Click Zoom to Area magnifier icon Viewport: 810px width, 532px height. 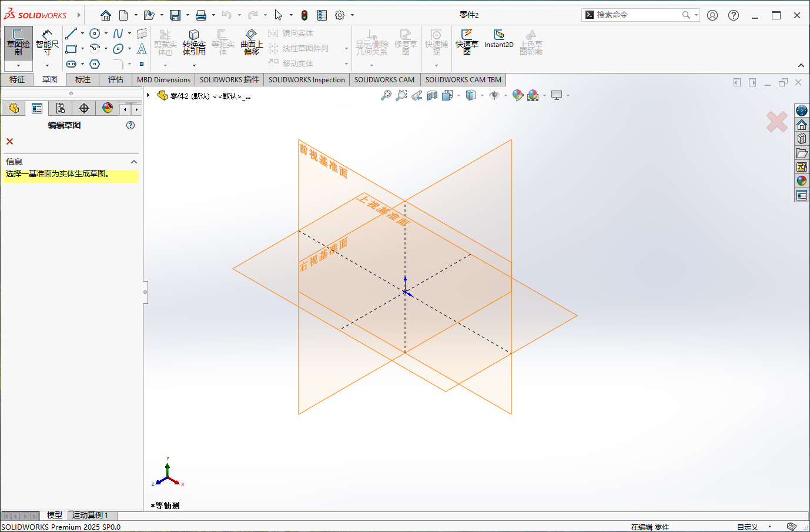[401, 95]
